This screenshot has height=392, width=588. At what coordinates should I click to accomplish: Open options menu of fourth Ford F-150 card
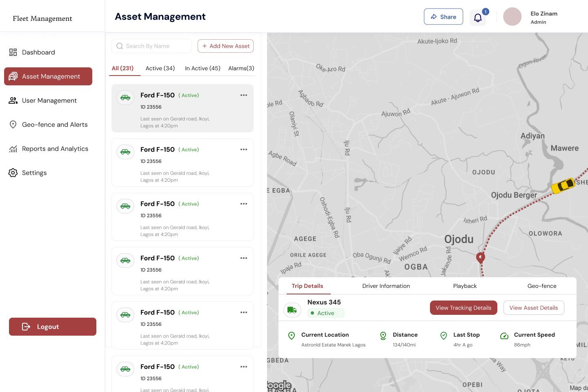244,258
